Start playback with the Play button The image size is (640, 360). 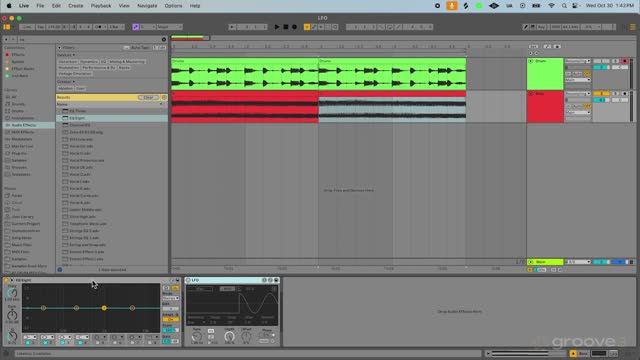click(x=277, y=27)
